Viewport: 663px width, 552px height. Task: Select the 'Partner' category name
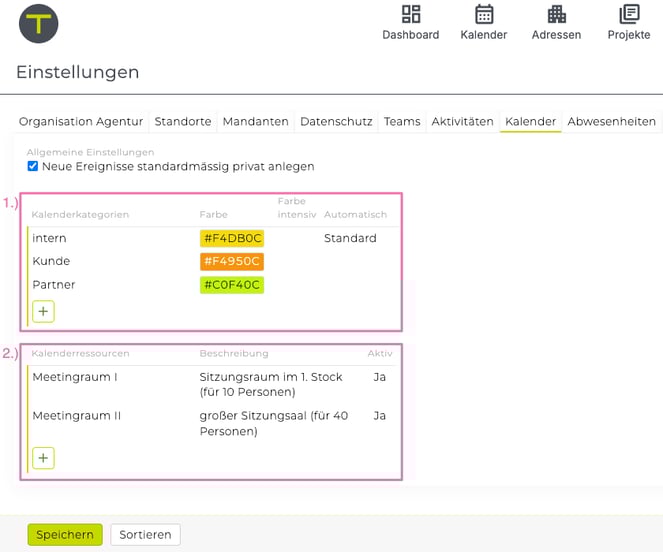pos(54,285)
